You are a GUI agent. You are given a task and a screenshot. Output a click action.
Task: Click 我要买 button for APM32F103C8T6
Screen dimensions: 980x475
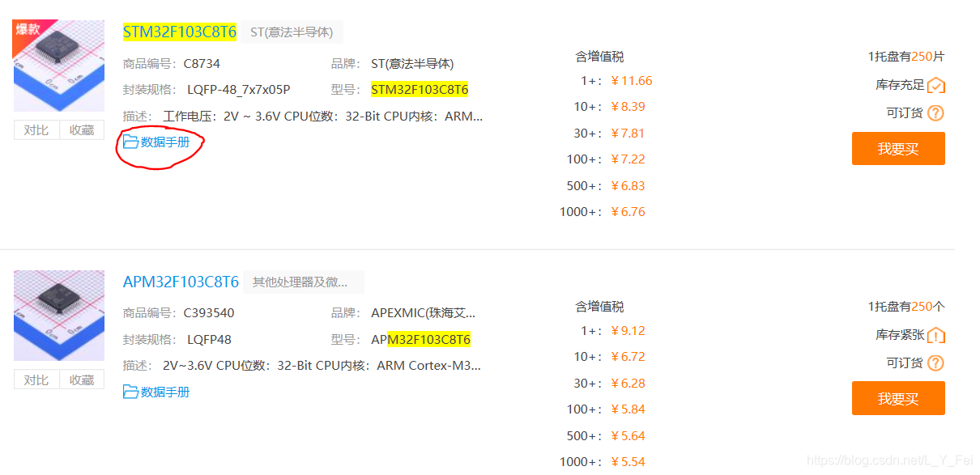pyautogui.click(x=898, y=398)
